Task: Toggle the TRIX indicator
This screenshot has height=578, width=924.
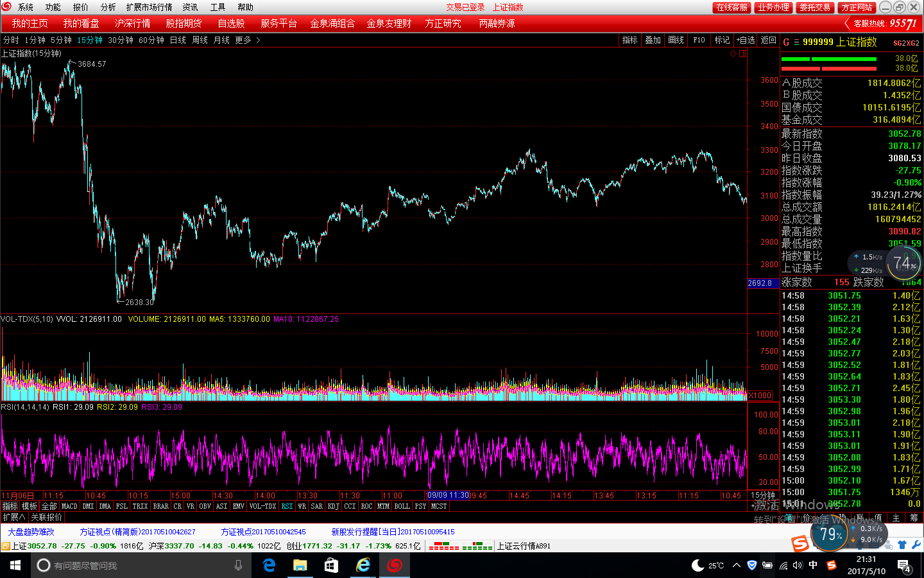Action: (140, 506)
